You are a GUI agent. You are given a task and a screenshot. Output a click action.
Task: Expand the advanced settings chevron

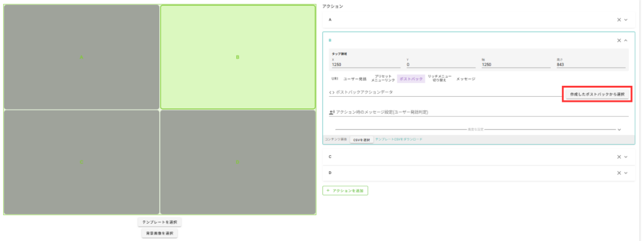[619, 129]
